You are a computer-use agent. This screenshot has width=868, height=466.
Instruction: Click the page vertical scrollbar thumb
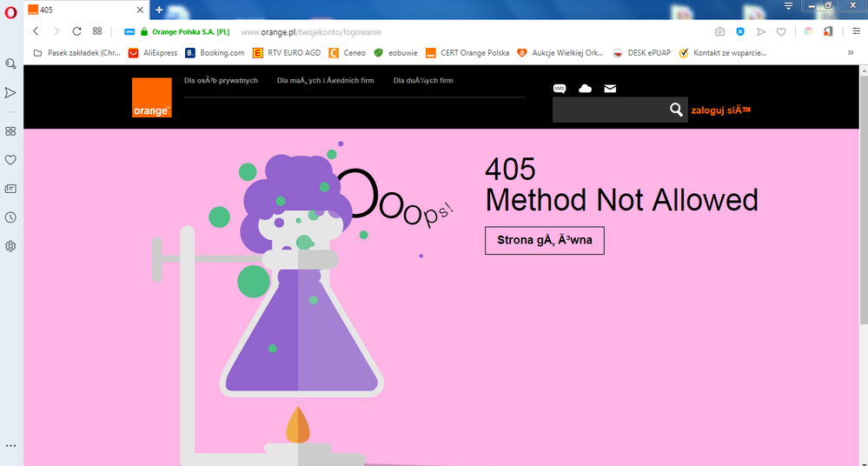click(x=864, y=201)
